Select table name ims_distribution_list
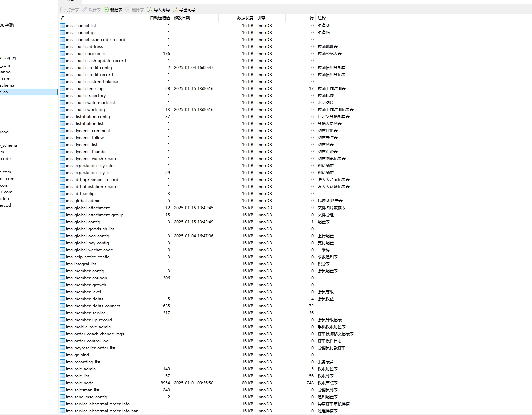Screen dimensions: 532x415 85,123
